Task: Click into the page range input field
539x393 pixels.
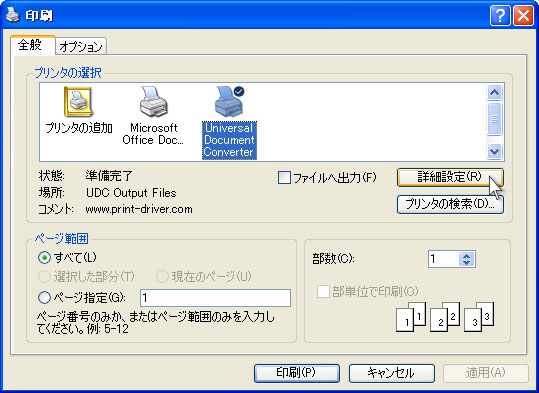Action: (216, 298)
